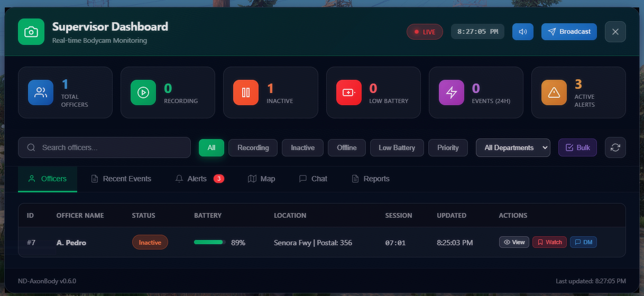Click the green bodycam camera logo icon
Image resolution: width=644 pixels, height=296 pixels.
pyautogui.click(x=31, y=32)
